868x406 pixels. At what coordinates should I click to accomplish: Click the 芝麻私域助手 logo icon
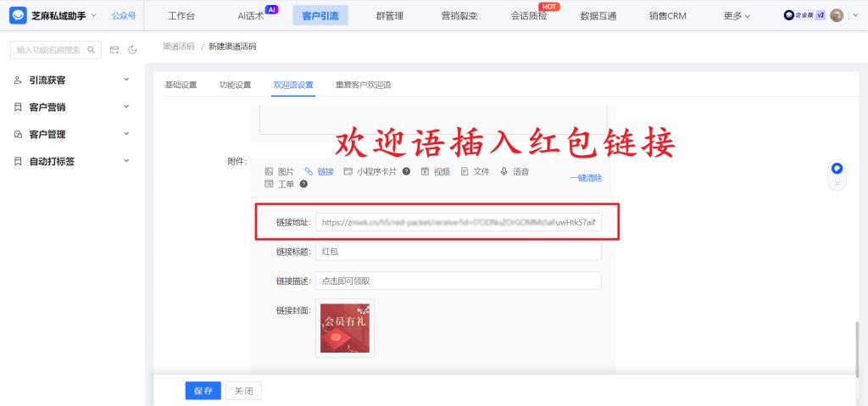[19, 15]
